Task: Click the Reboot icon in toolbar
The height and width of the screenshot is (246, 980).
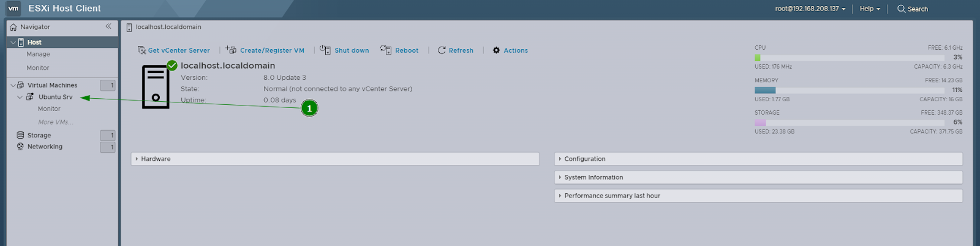Action: 386,50
